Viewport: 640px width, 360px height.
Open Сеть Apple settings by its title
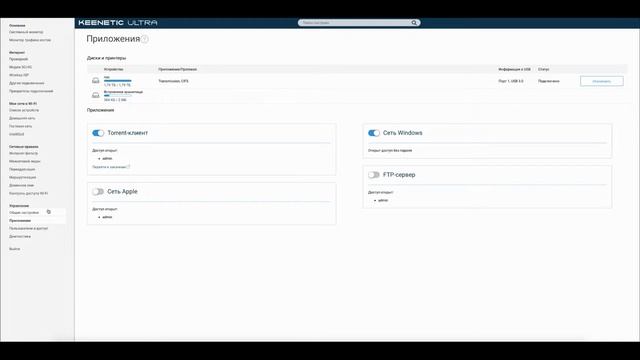122,192
